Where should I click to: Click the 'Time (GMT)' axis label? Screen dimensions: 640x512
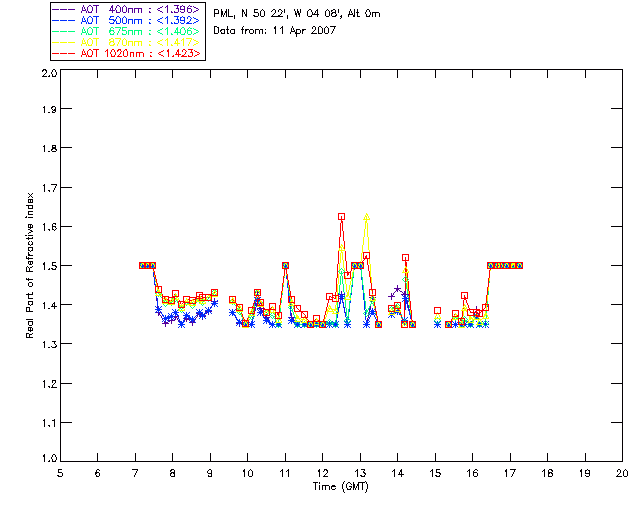coord(340,487)
